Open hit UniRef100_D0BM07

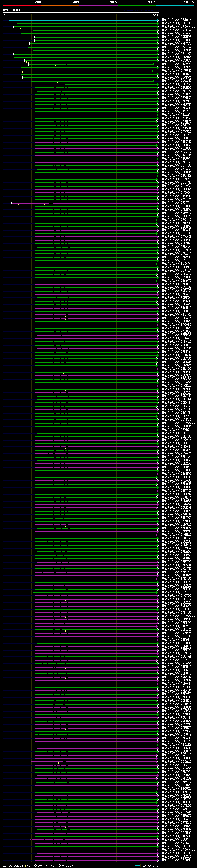tap(176, 210)
